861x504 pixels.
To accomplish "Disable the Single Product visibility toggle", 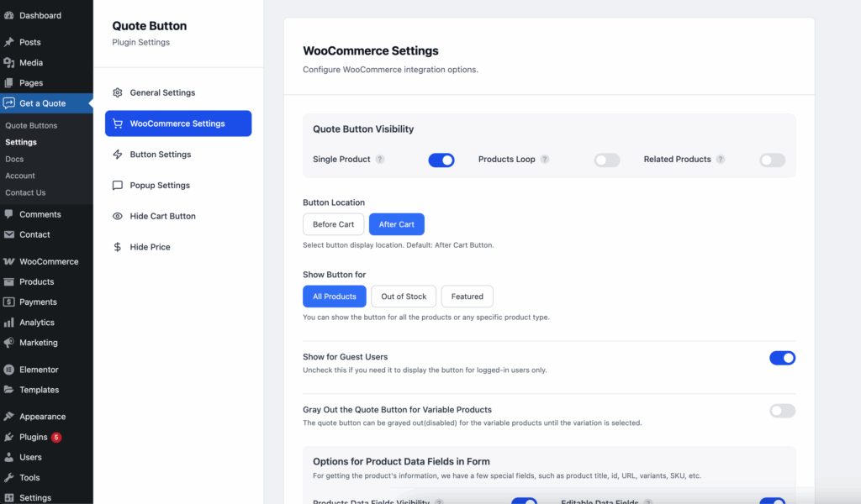I will click(x=441, y=160).
